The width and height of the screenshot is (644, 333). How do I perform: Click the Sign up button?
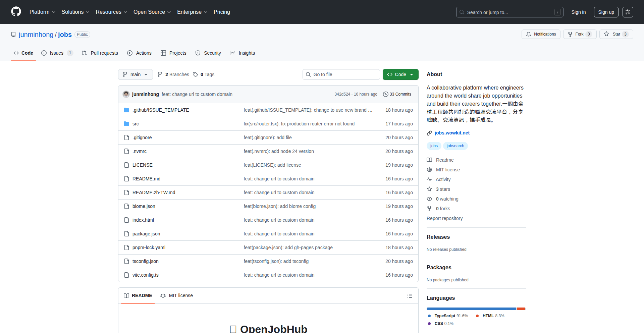[606, 12]
